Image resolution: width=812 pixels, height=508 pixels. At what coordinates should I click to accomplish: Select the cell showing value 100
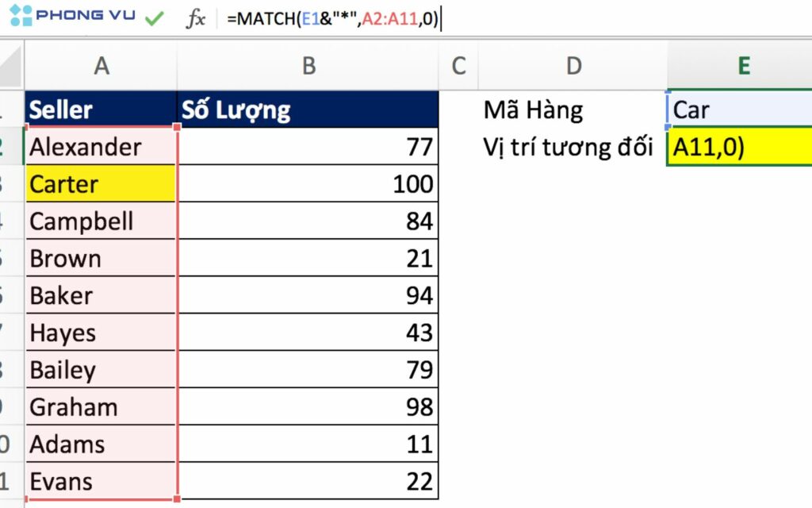[308, 184]
